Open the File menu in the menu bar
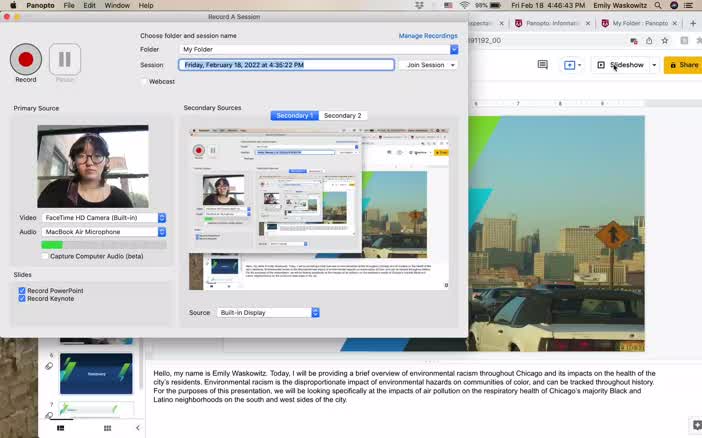The width and height of the screenshot is (702, 438). (x=69, y=6)
